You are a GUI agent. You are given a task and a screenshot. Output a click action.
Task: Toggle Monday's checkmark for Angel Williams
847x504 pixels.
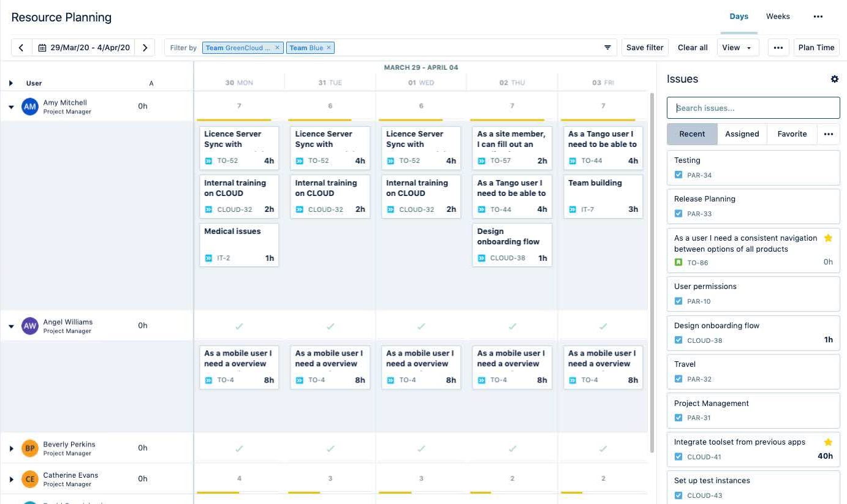[238, 326]
